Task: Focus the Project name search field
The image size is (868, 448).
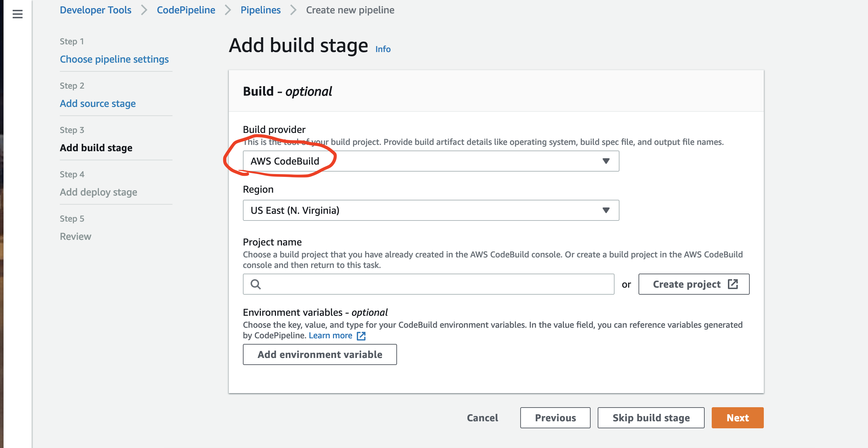Action: click(428, 284)
